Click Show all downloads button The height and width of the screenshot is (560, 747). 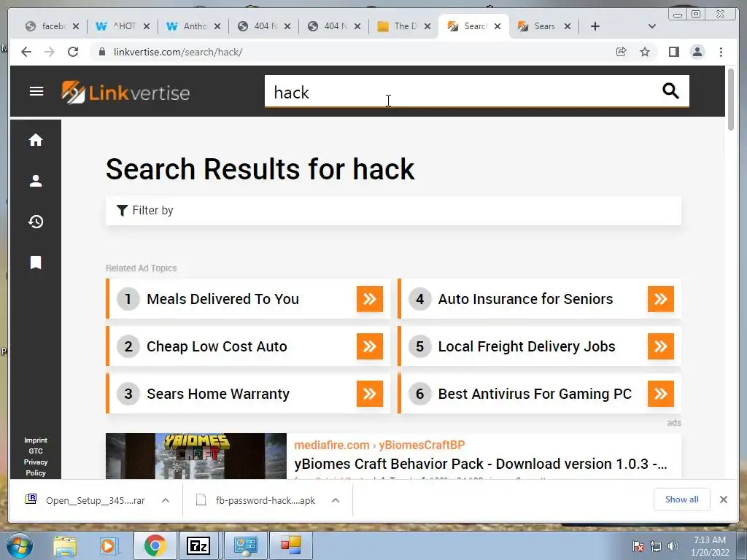tap(682, 499)
